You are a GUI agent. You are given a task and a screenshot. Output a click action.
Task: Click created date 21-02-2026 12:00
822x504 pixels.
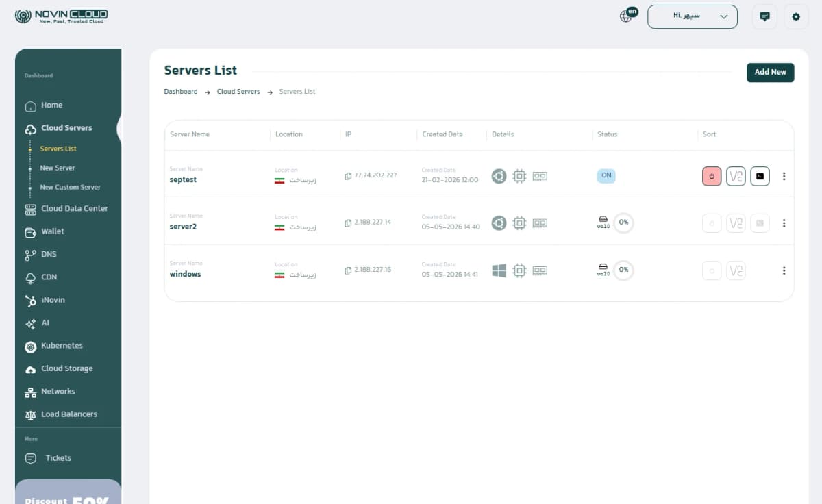coord(450,179)
